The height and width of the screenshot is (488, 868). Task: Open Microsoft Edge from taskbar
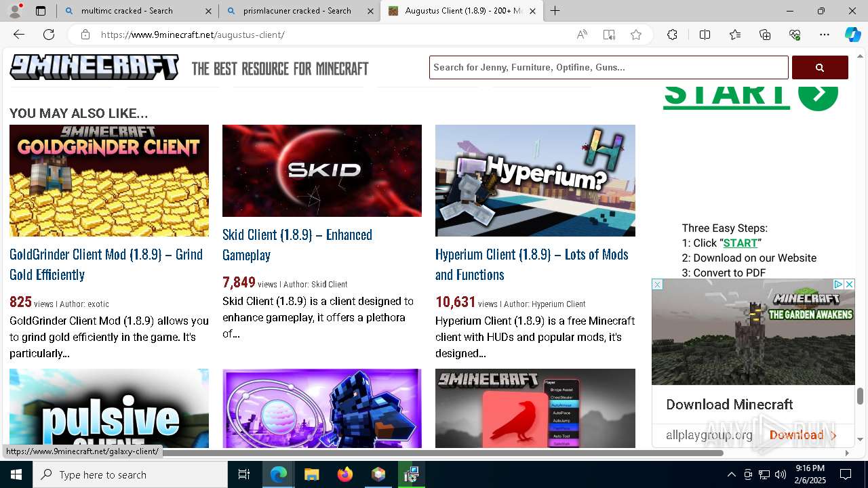[279, 474]
